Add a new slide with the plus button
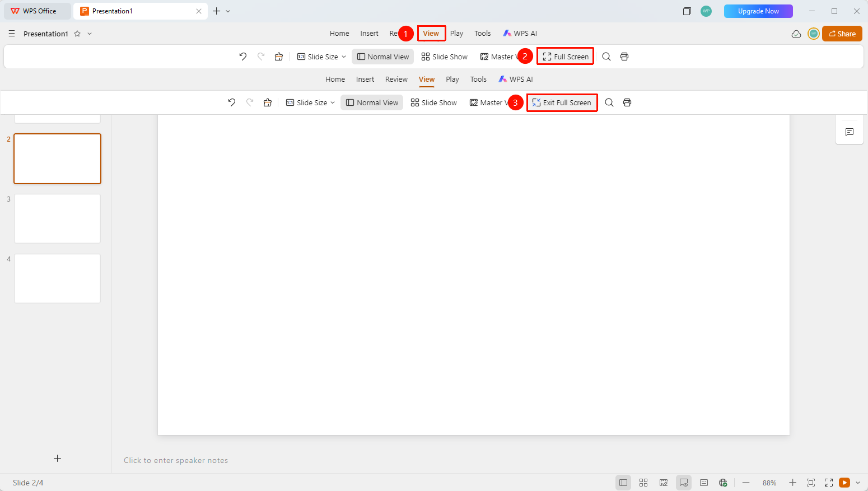This screenshot has width=868, height=491. 57,459
